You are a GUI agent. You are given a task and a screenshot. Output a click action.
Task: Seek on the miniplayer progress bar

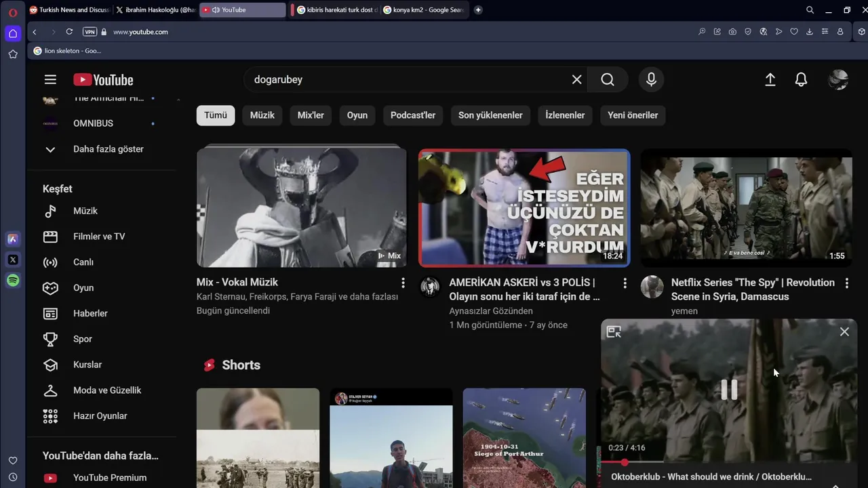[x=729, y=462]
